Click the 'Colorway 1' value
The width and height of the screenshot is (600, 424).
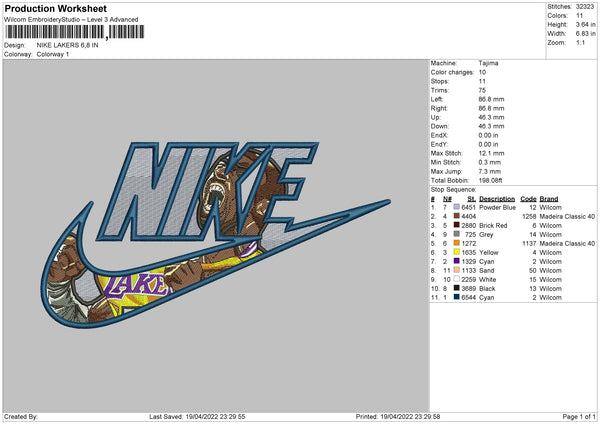(x=53, y=54)
